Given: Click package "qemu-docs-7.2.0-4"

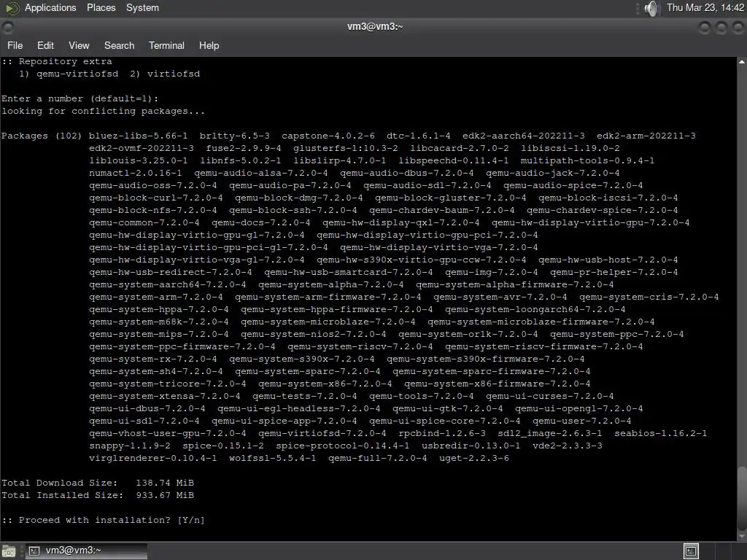Looking at the screenshot, I should [260, 222].
